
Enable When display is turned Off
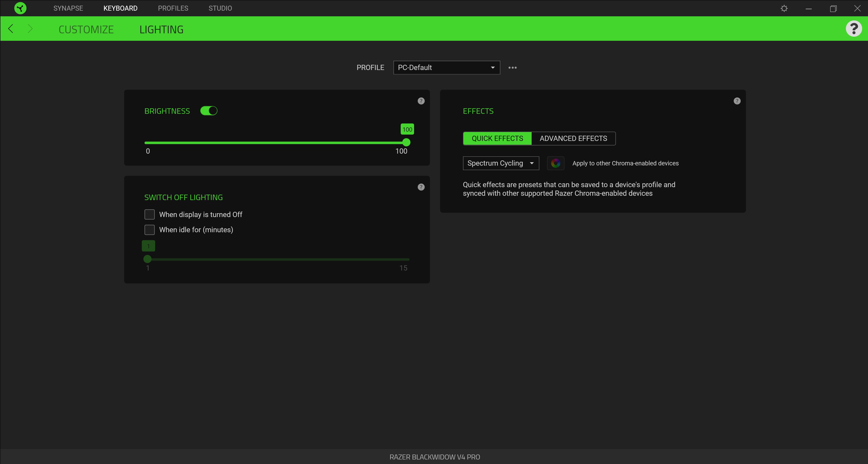(x=149, y=215)
